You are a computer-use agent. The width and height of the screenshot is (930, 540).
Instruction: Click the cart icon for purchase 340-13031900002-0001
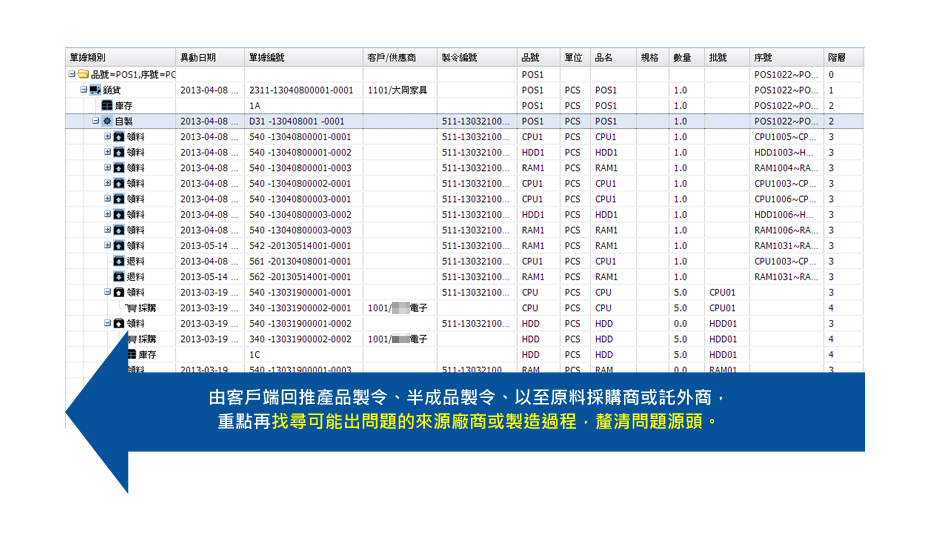(130, 308)
